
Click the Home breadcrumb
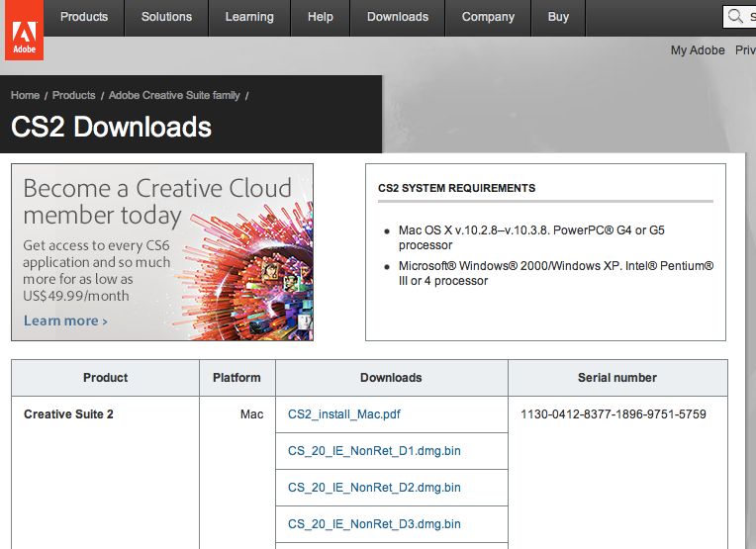[x=25, y=95]
